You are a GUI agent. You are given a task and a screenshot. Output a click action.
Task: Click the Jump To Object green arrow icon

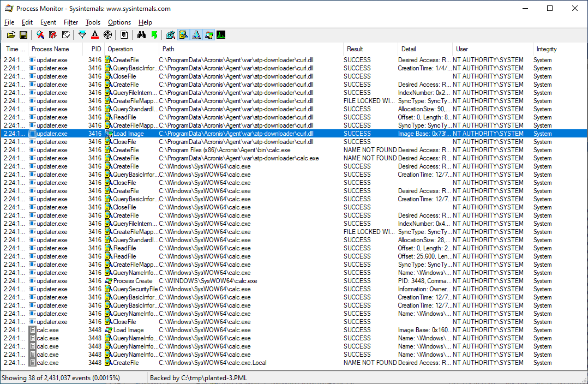coord(154,35)
